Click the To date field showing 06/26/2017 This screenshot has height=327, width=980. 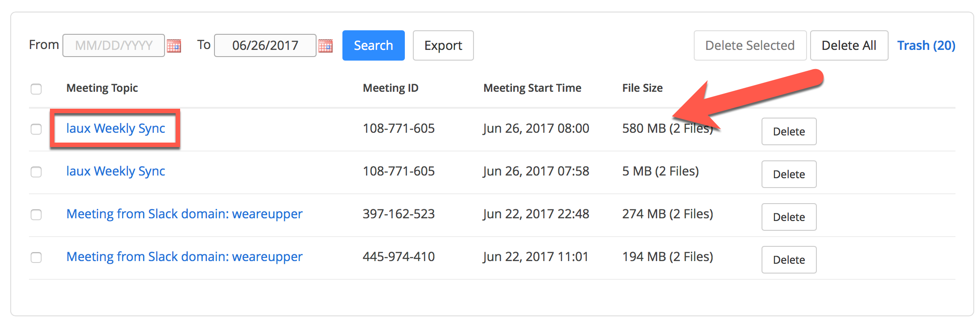[x=265, y=45]
